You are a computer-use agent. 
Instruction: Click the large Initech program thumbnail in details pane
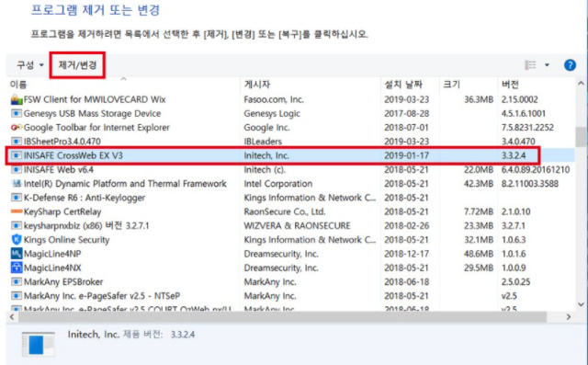point(39,344)
